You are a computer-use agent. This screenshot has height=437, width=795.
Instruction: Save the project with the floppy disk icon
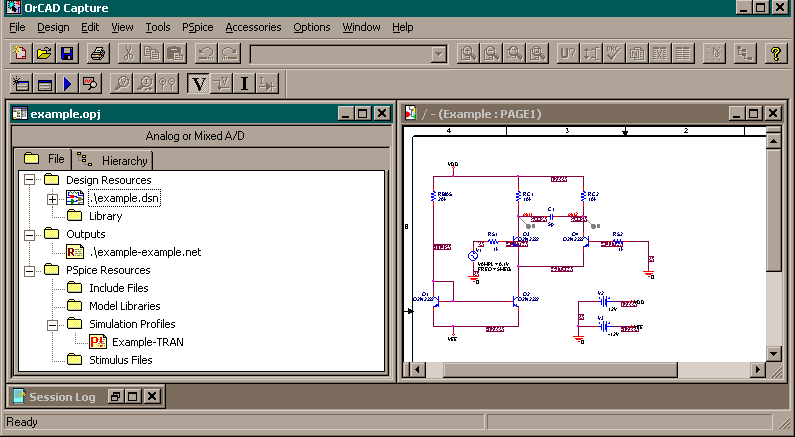point(67,53)
